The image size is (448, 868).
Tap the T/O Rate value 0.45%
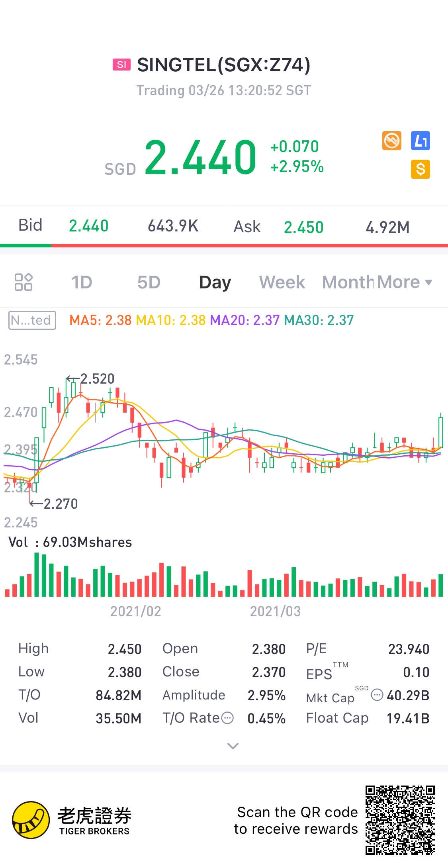pos(267,719)
